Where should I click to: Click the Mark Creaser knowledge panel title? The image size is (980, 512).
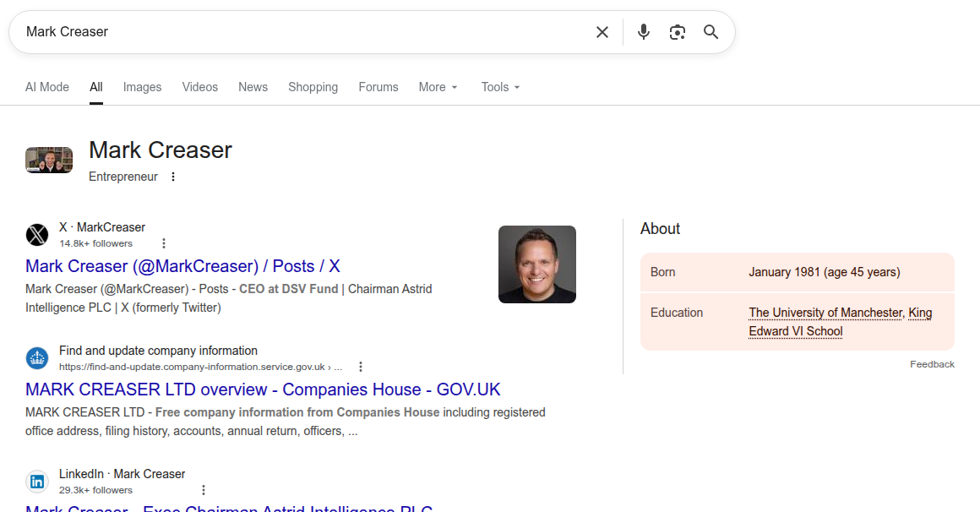tap(160, 150)
